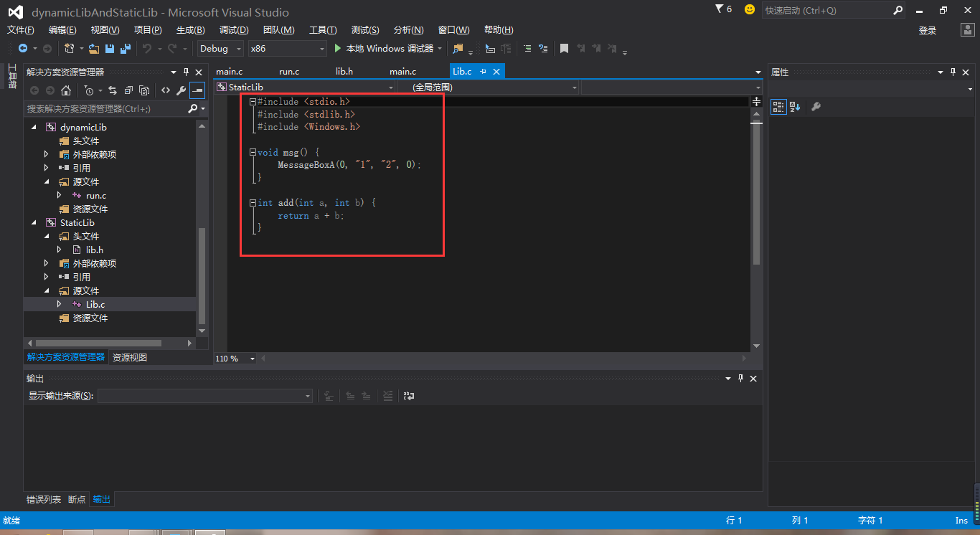The image size is (980, 535).
Task: Open the 调试(D) menu
Action: click(234, 30)
